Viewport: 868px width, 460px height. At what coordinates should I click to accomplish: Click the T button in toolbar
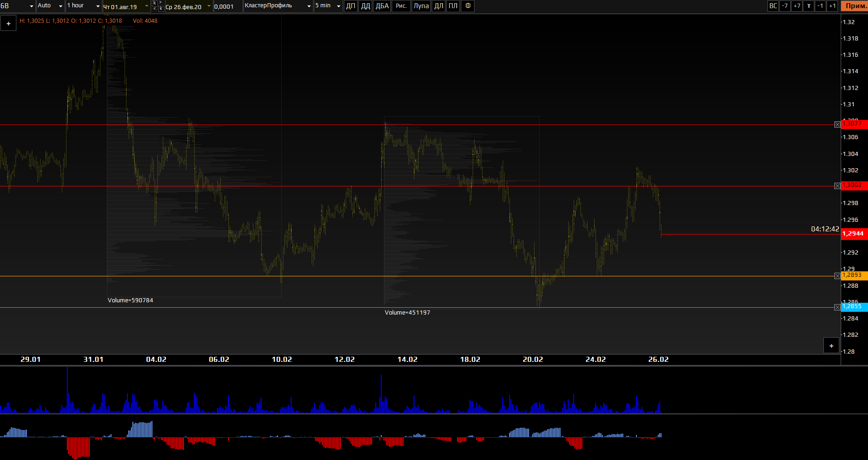point(808,6)
